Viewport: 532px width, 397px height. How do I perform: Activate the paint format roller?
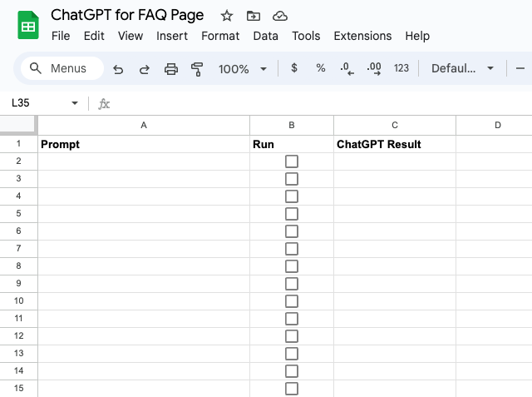pos(197,69)
